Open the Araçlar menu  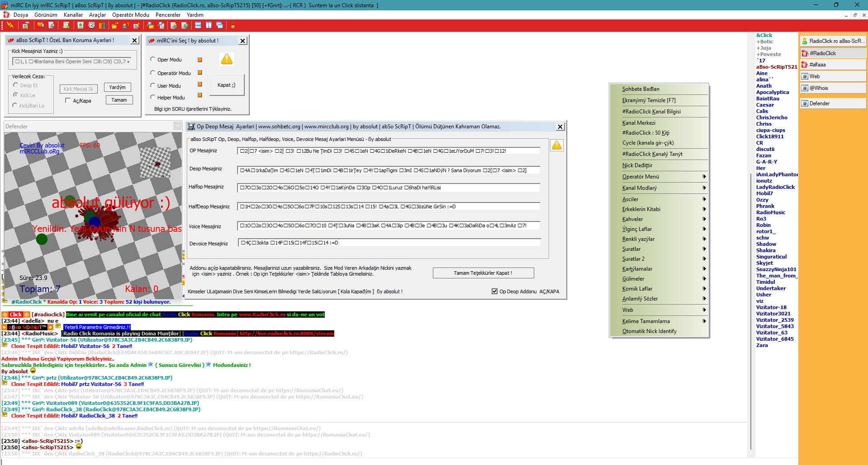97,15
